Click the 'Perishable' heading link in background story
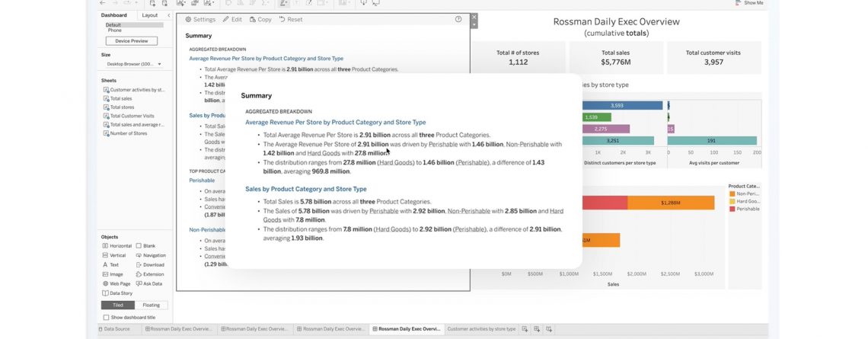Screen dimensions: 868x339 (202, 181)
